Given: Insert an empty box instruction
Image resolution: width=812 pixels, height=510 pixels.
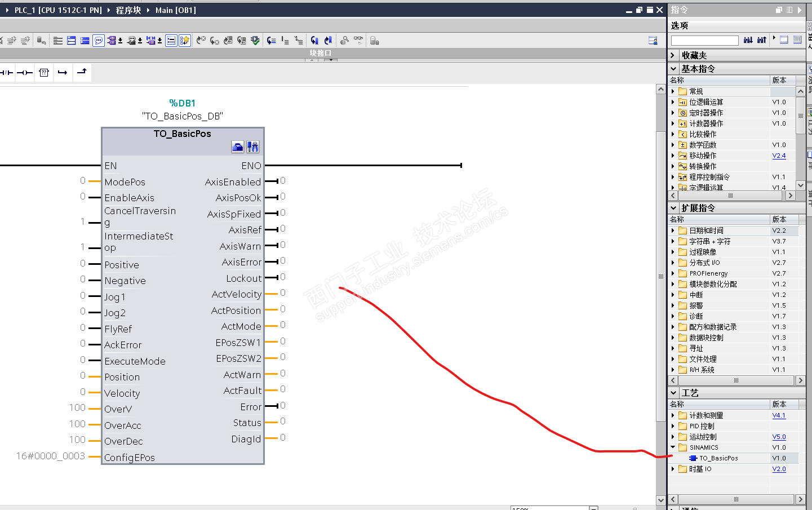Looking at the screenshot, I should click(x=44, y=73).
